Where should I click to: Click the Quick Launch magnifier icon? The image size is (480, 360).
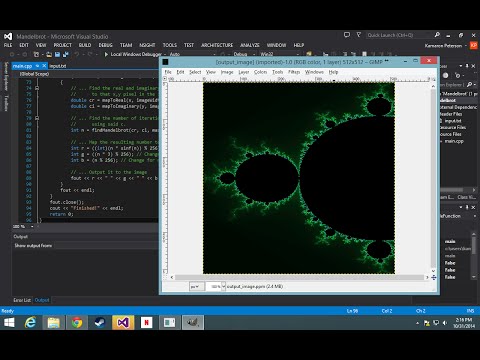point(437,35)
